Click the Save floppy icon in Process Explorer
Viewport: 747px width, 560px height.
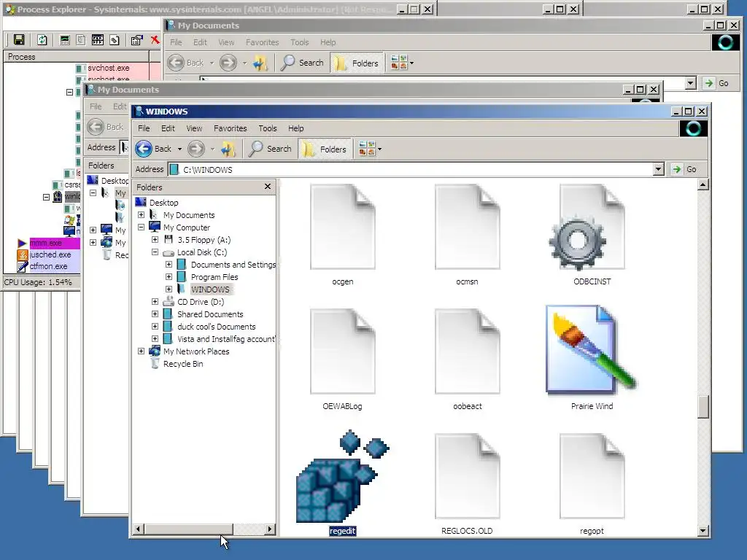pos(19,40)
